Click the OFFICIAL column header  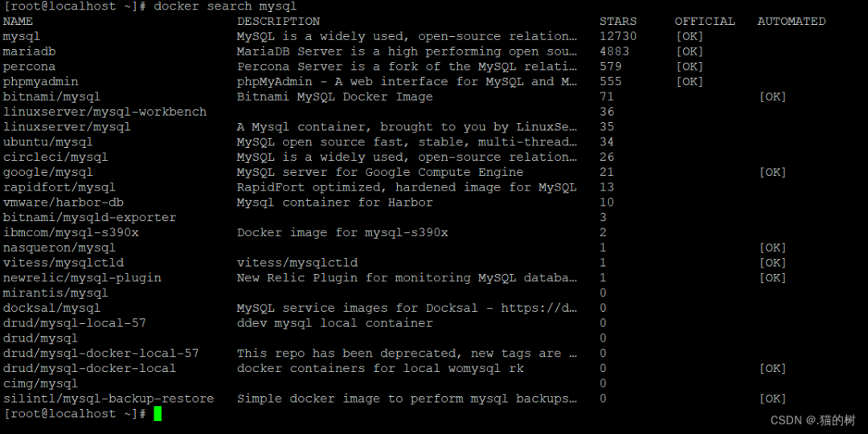(x=705, y=21)
